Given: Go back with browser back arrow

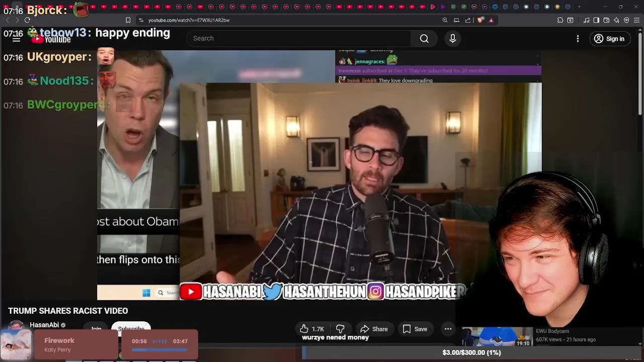Looking at the screenshot, I should 7,20.
